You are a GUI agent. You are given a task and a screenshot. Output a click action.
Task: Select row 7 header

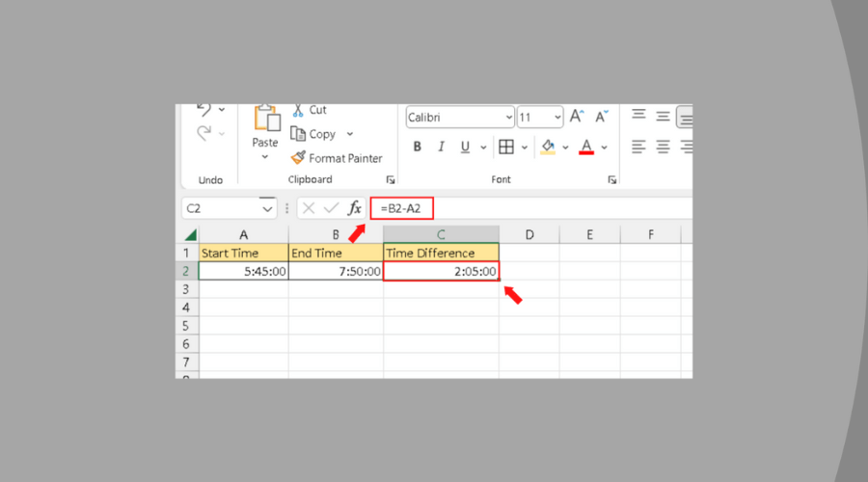tap(186, 362)
